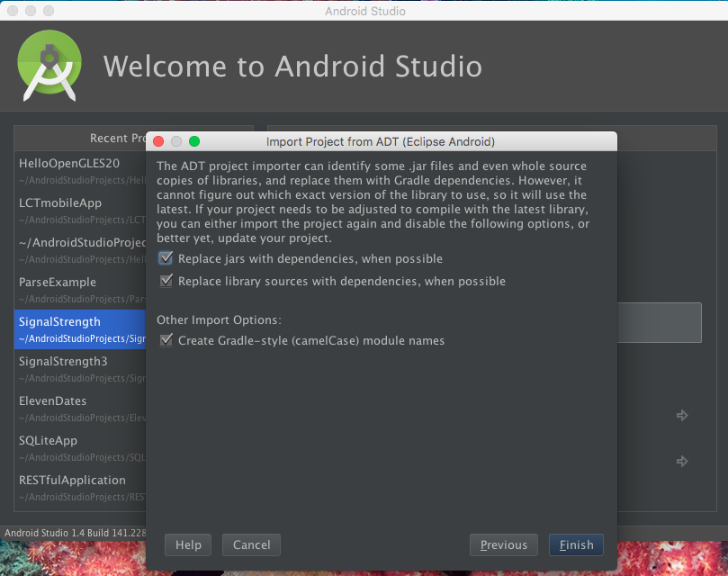Click the upper right-arrow icon in welcome panel

tap(682, 415)
